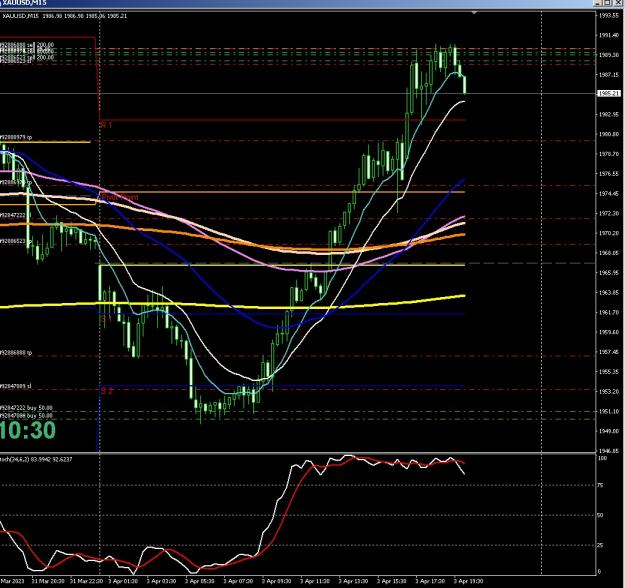Select the R1 resistance level label

106,125
